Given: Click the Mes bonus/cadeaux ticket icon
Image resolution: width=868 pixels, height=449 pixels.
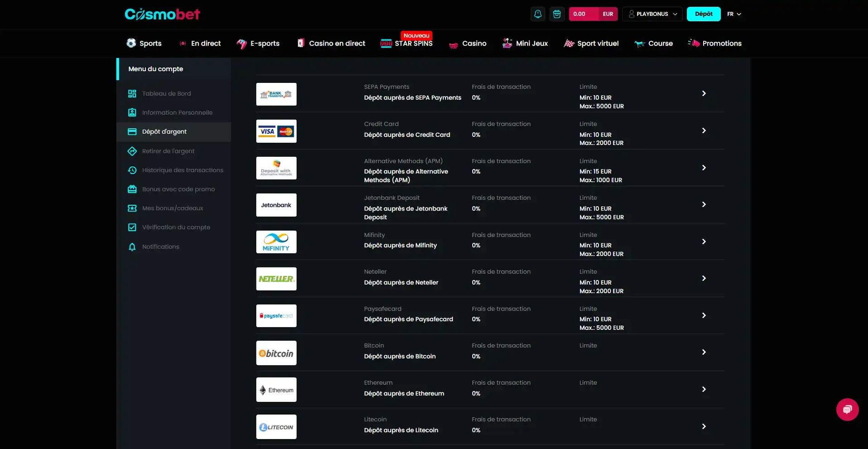Looking at the screenshot, I should coord(132,208).
